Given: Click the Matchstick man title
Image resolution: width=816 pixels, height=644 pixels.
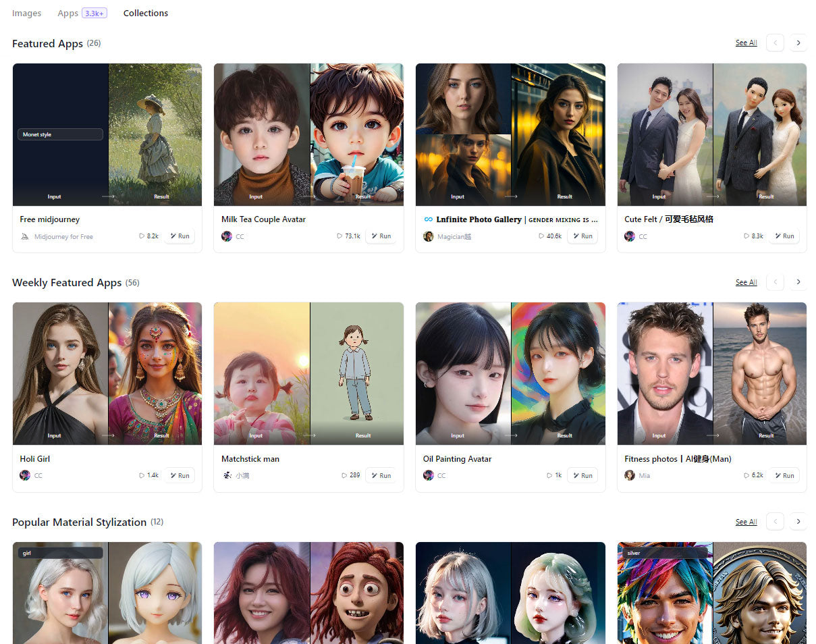Looking at the screenshot, I should [x=250, y=459].
